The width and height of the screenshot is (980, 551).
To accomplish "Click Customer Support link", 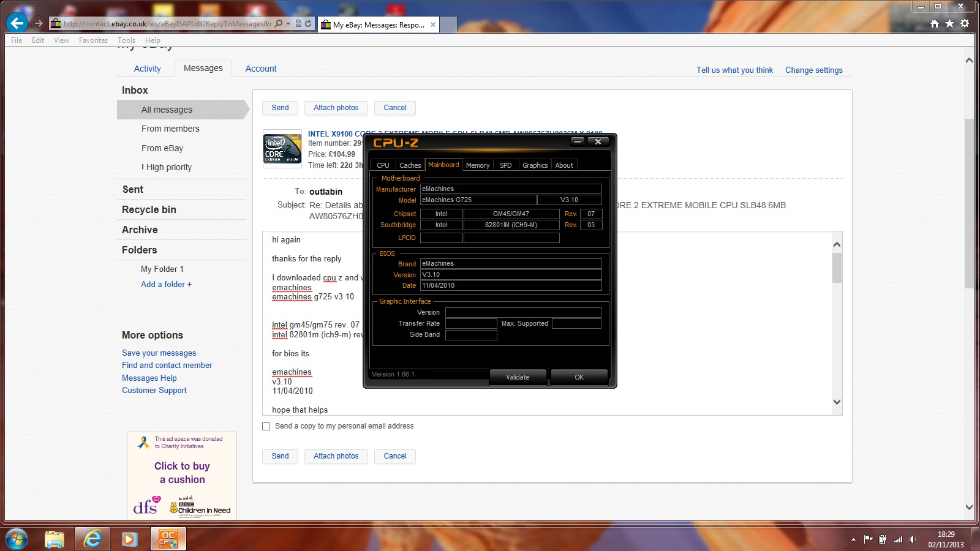I will pos(154,390).
